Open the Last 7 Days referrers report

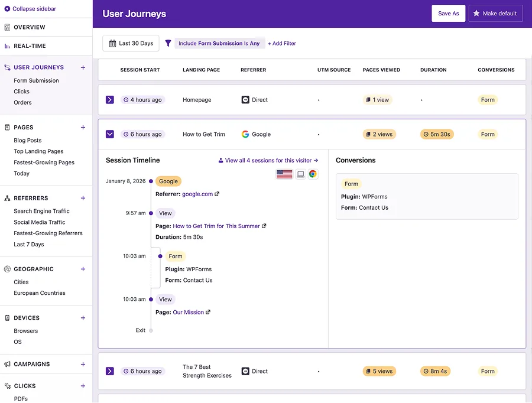click(x=29, y=244)
